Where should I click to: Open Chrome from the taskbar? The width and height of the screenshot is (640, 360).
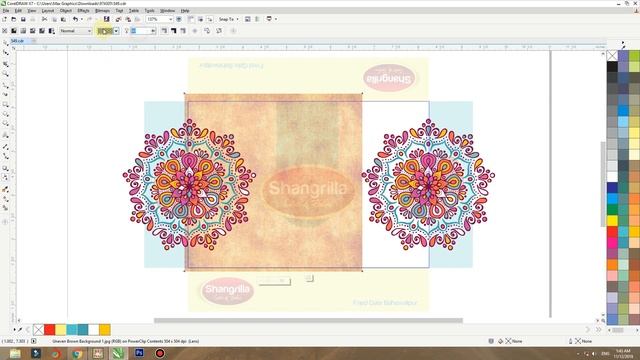click(77, 353)
